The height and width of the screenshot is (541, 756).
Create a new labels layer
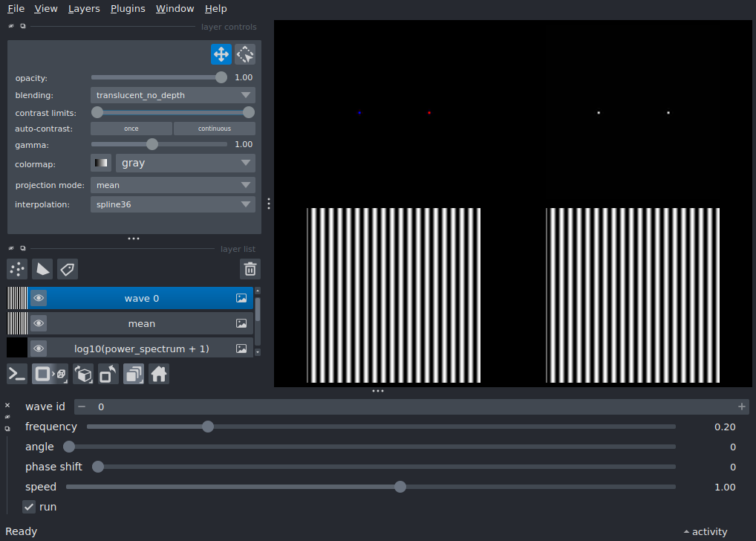coord(68,269)
